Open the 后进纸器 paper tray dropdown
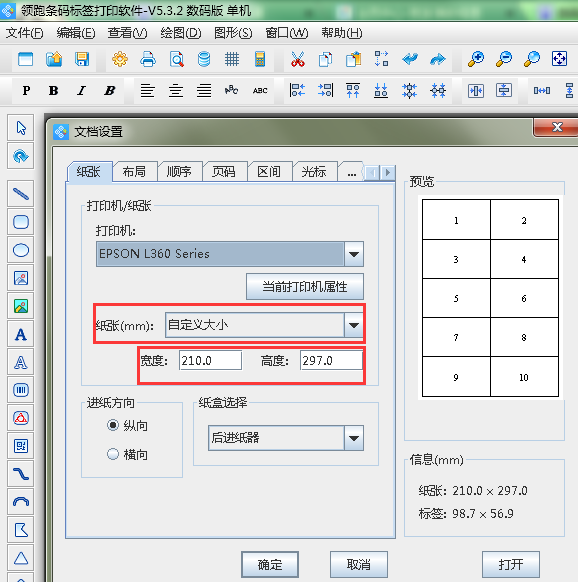This screenshot has height=582, width=578. [x=286, y=438]
